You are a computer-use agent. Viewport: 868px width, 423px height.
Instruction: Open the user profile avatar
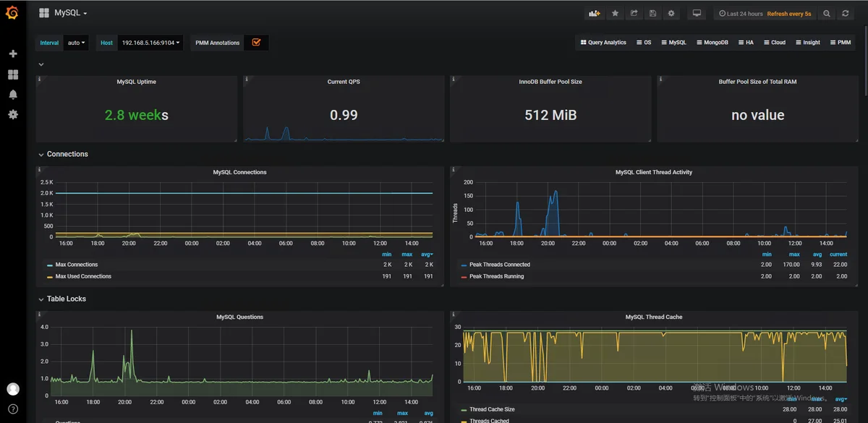click(13, 389)
